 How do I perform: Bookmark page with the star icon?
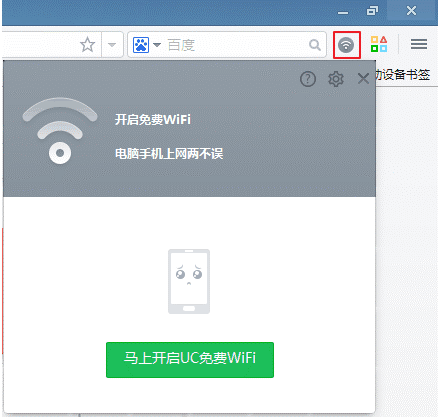88,45
